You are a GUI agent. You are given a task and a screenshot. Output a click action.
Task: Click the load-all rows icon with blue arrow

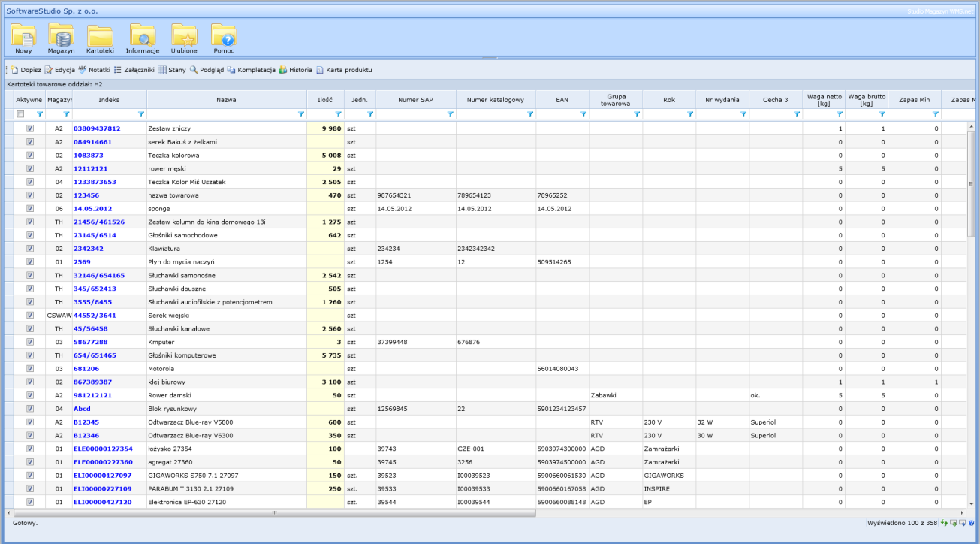pyautogui.click(x=963, y=522)
